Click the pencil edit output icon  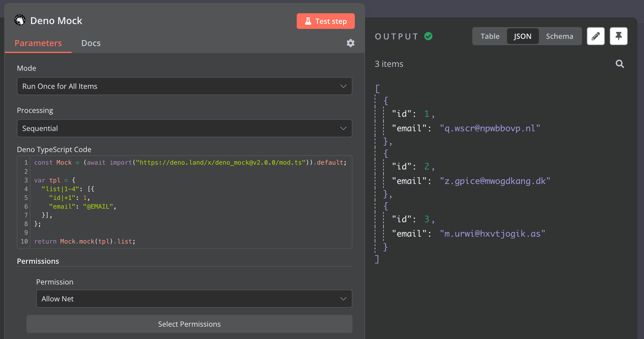pos(596,36)
